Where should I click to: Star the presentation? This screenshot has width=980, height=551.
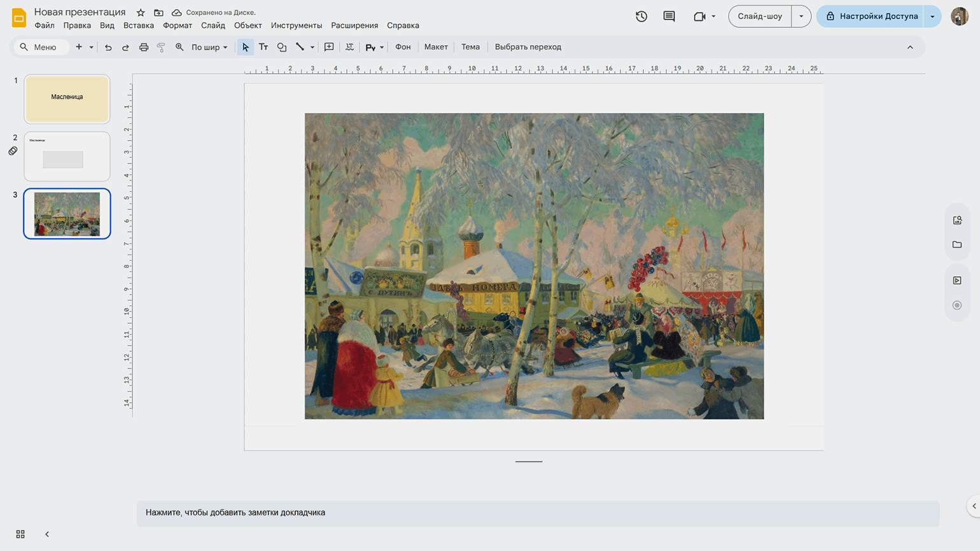click(141, 13)
